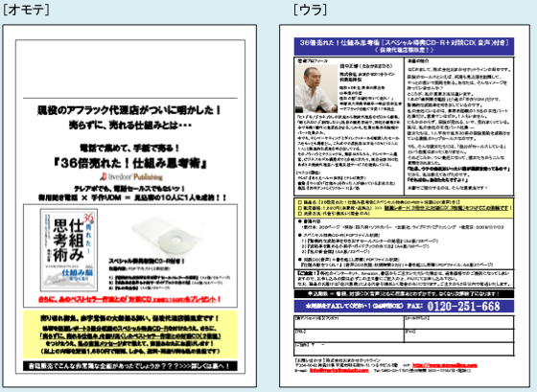This screenshot has height=392, width=537.
Task: Click the [FAX] form field
Action: pos(459,335)
